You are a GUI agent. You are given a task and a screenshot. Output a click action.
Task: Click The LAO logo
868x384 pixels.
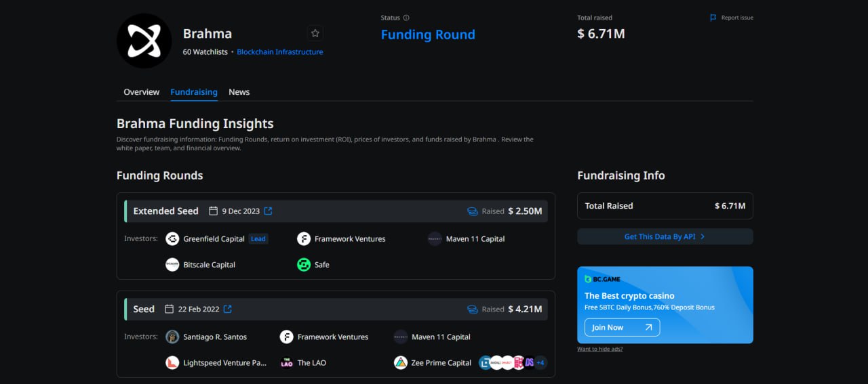pos(287,363)
